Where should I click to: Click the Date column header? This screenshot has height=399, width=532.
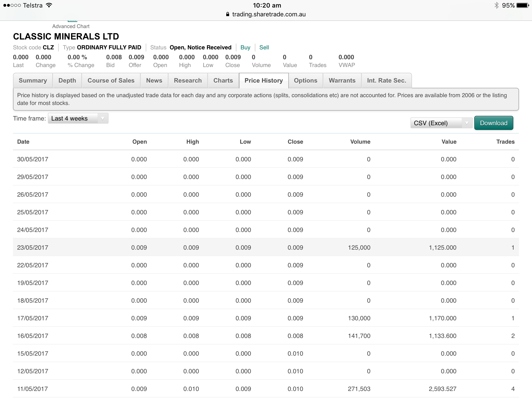point(23,142)
